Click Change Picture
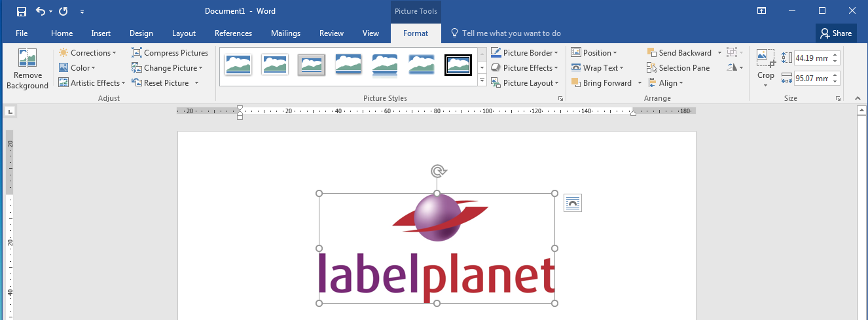The width and height of the screenshot is (868, 320). 167,68
